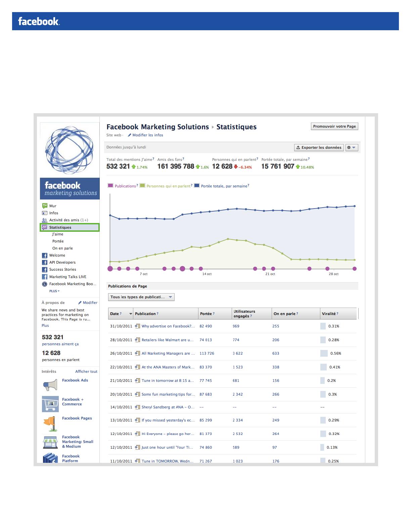
Task: Click the page profile globe picture
Action: 70,150
